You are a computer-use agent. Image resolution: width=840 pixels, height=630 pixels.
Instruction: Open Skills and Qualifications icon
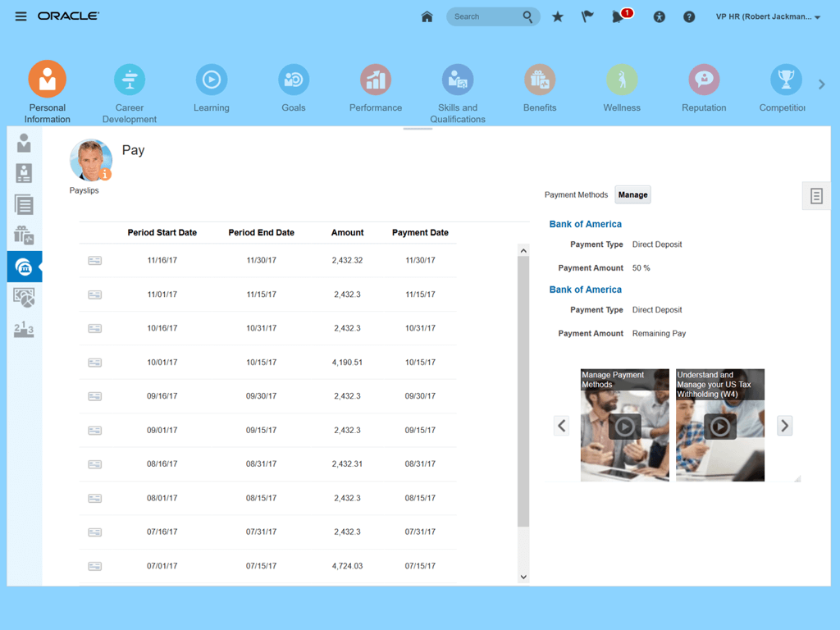458,80
